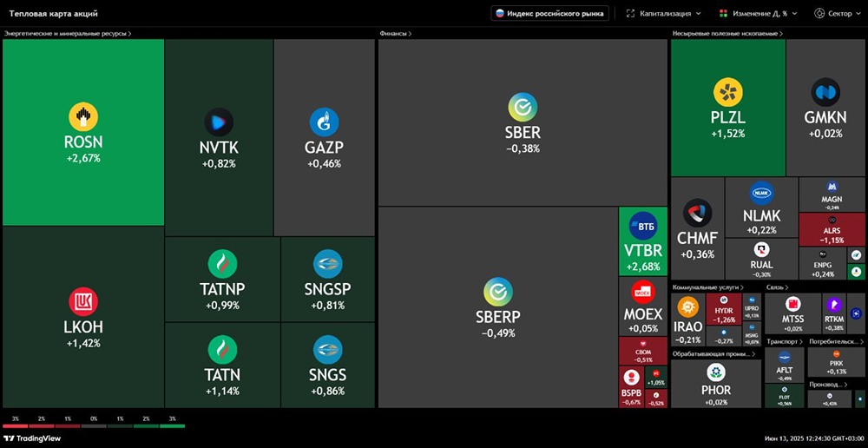Click the −0,27% tile under HYDR
Image resolution: width=868 pixels, height=448 pixels.
[x=724, y=336]
